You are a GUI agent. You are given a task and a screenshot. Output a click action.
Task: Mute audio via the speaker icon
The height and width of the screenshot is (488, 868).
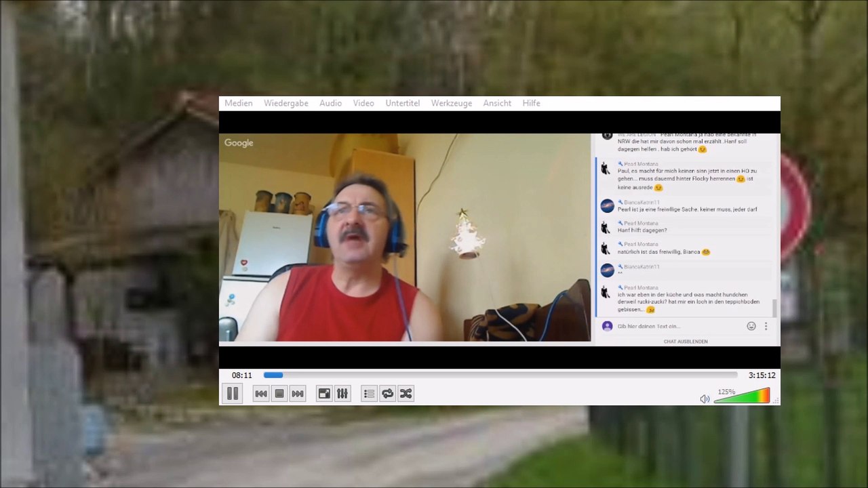pos(705,399)
